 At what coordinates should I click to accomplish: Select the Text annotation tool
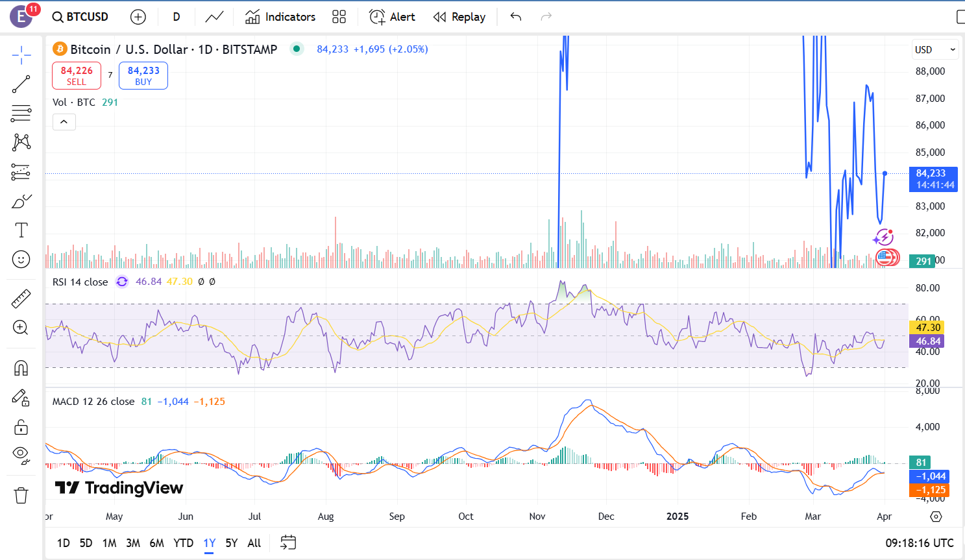pos(21,230)
